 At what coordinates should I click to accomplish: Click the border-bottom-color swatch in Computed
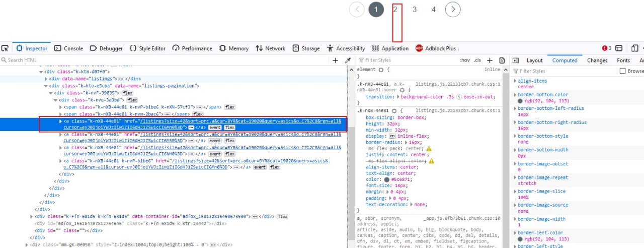[521, 101]
